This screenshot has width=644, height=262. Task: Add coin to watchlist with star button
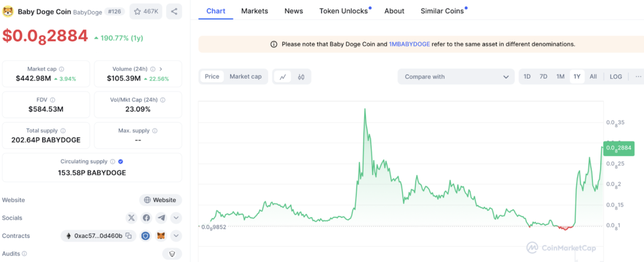146,11
